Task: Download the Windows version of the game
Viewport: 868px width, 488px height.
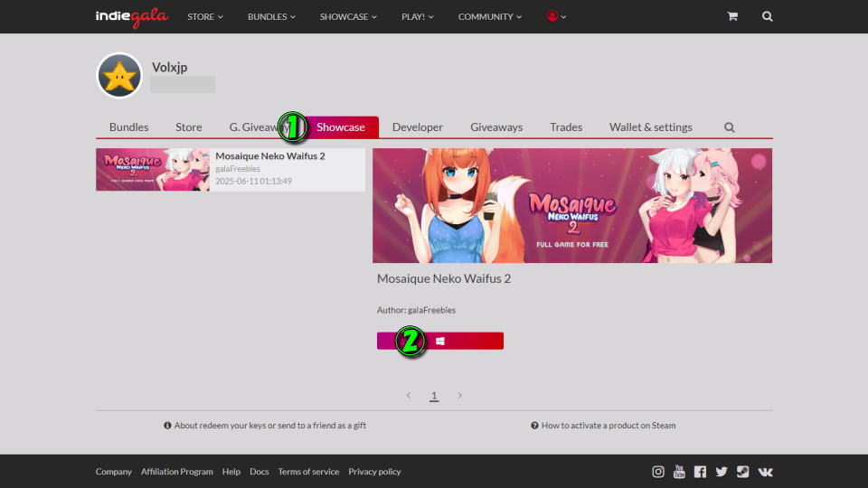Action: 440,341
